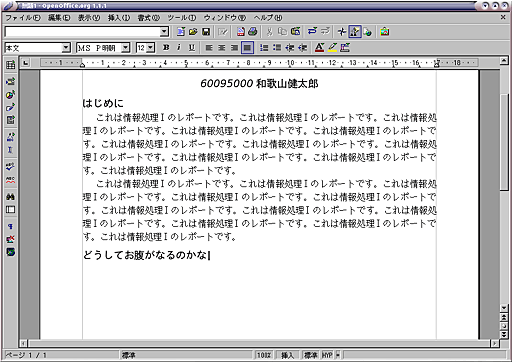
Task: Click the Redo arrow icon
Action: click(325, 32)
